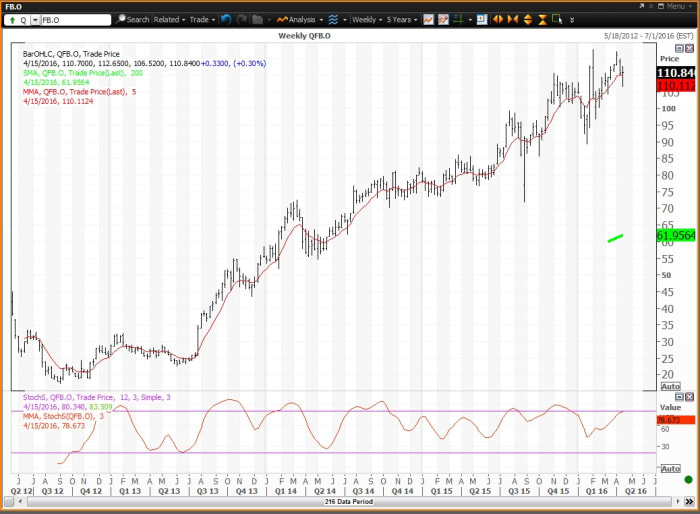
Task: Open the Related menu
Action: (x=169, y=19)
